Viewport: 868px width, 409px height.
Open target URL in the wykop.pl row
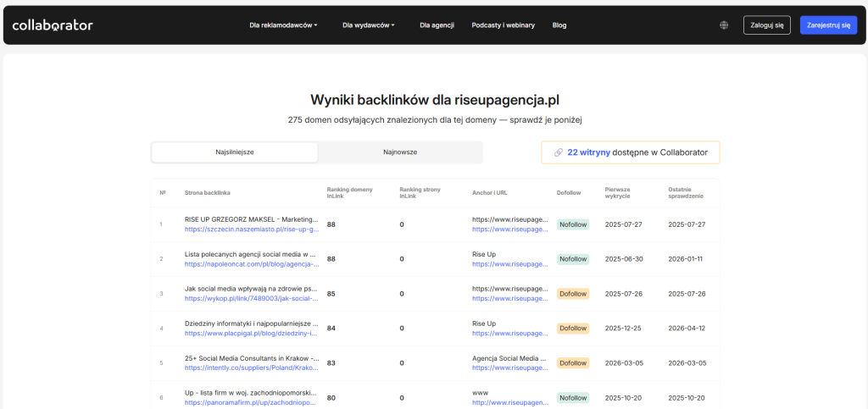coord(509,299)
